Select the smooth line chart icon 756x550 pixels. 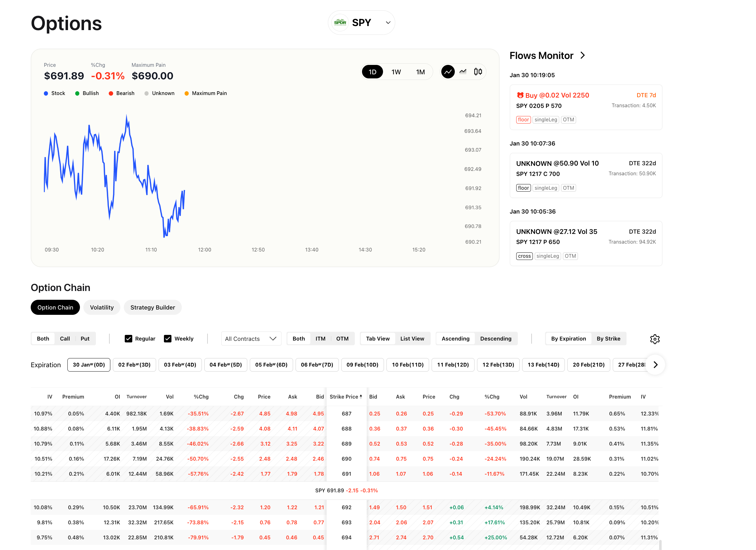coord(448,72)
